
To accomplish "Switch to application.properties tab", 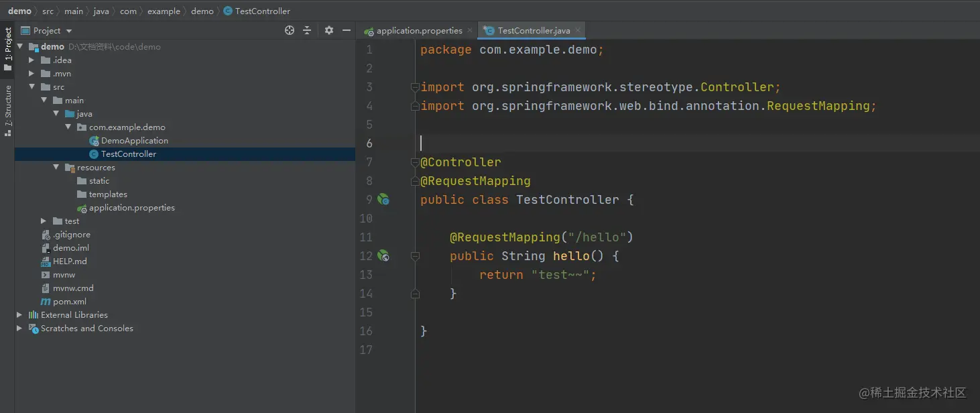I will (413, 30).
